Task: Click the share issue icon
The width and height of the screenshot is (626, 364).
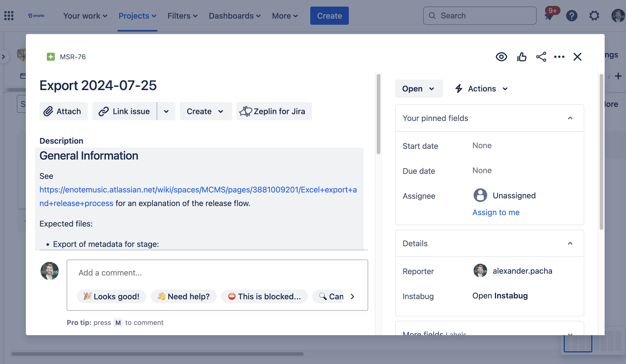Action: [x=541, y=57]
